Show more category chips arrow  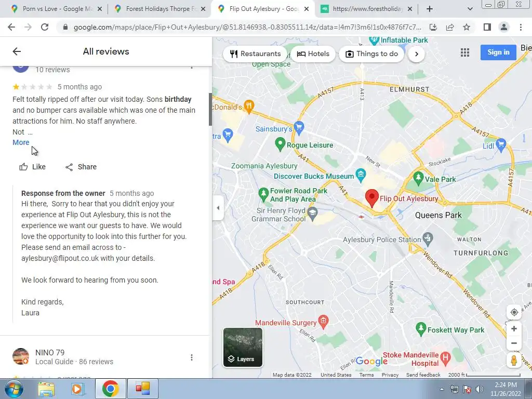click(x=417, y=54)
